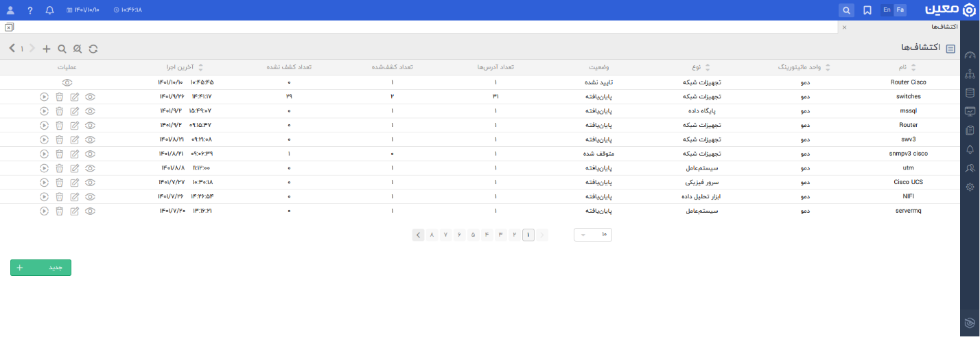Run the switches discovery play icon
This screenshot has height=337, width=980.
(44, 97)
